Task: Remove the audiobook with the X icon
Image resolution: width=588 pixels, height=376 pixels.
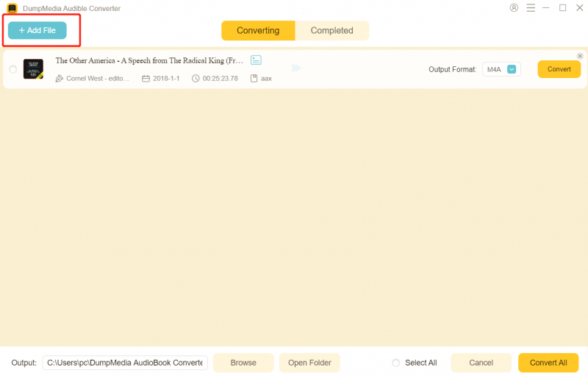Action: [x=580, y=56]
